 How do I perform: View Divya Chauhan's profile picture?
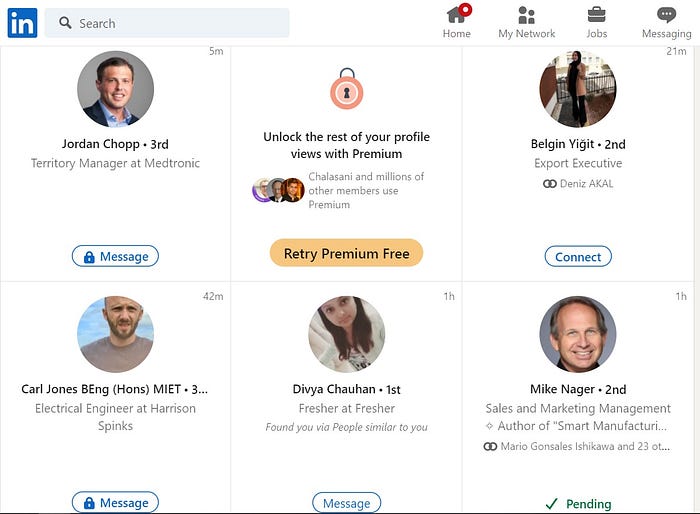tap(346, 334)
